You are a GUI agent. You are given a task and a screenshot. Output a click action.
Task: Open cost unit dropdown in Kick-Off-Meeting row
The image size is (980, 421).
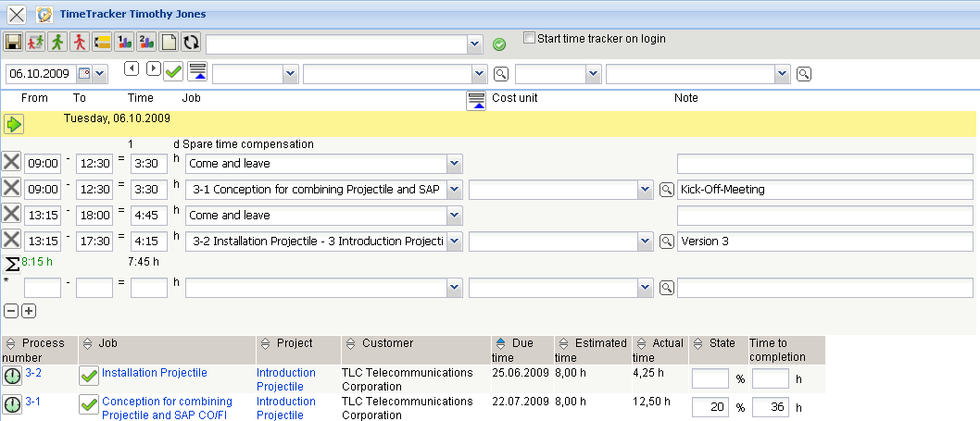pyautogui.click(x=646, y=190)
